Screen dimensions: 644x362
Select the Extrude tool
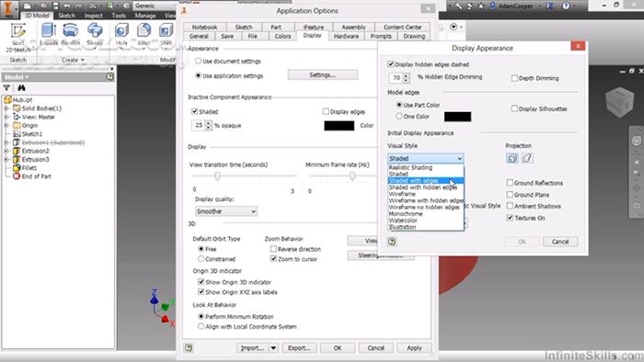[x=49, y=34]
